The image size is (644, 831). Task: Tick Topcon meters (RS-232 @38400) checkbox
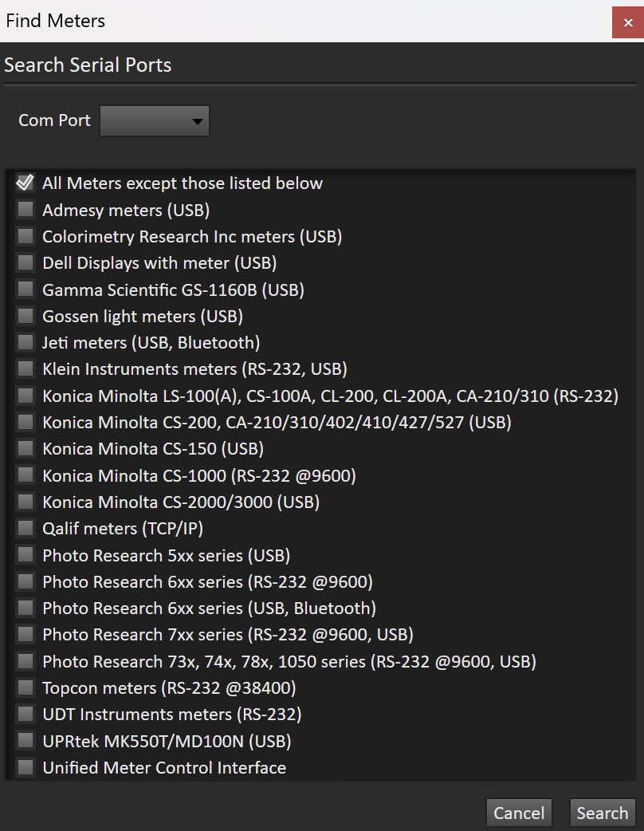click(x=26, y=687)
